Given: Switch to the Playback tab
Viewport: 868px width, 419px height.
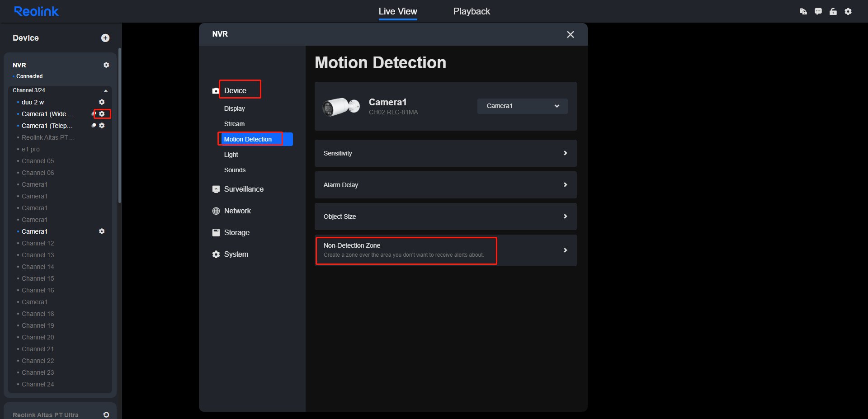Looking at the screenshot, I should click(x=472, y=11).
